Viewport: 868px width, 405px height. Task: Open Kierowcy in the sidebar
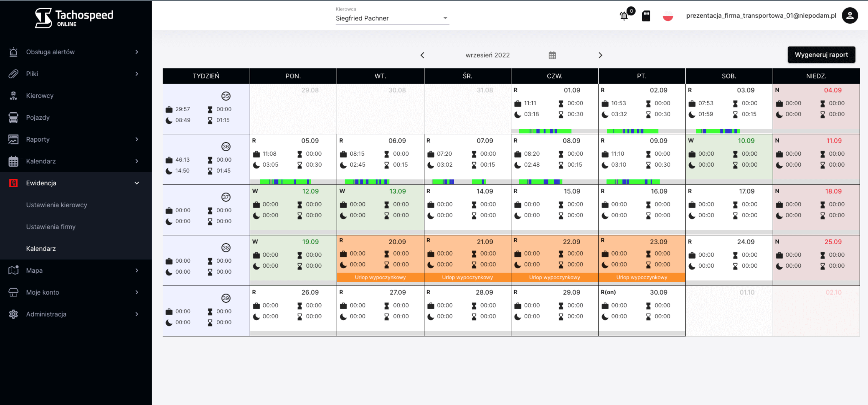coord(40,96)
